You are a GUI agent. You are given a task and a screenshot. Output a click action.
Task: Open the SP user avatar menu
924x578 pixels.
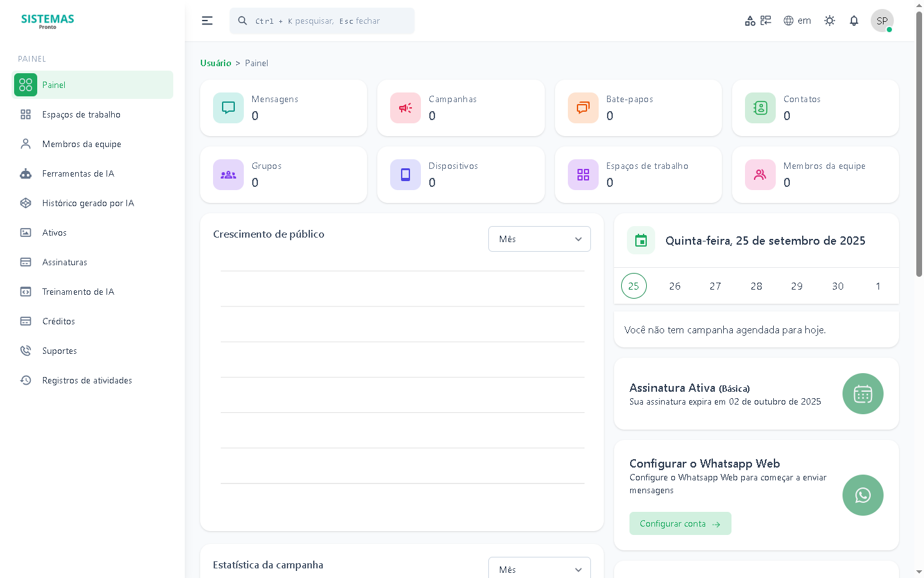[882, 21]
